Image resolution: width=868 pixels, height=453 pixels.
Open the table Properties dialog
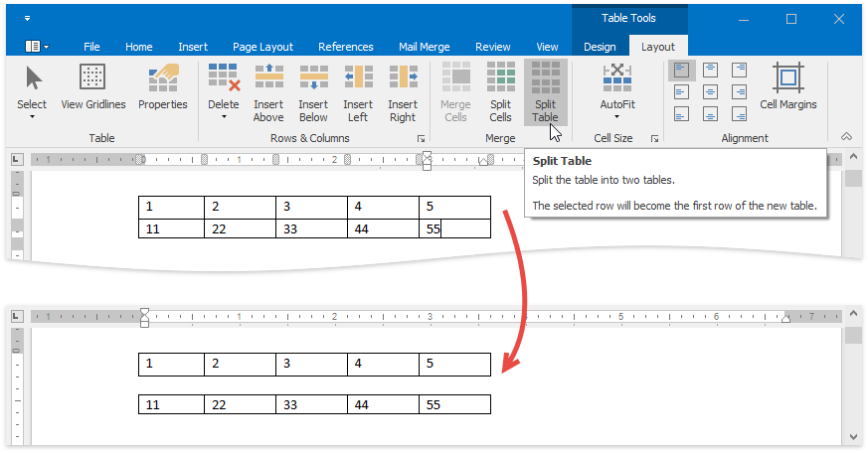point(163,87)
